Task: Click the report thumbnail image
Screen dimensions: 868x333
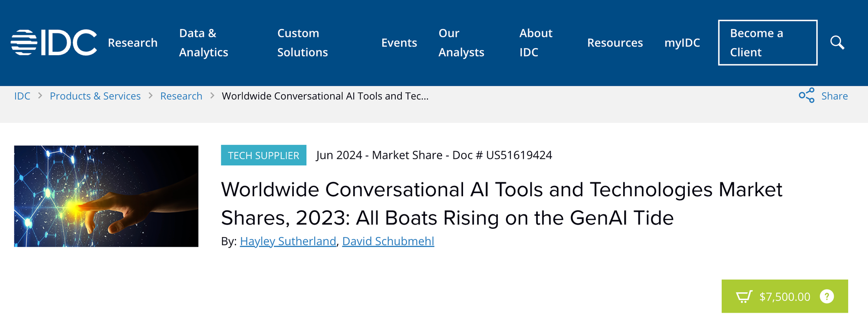Action: [106, 196]
